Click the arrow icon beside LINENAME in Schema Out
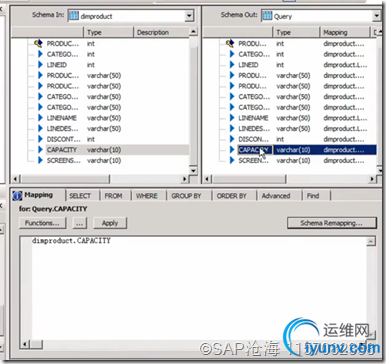 (x=232, y=118)
